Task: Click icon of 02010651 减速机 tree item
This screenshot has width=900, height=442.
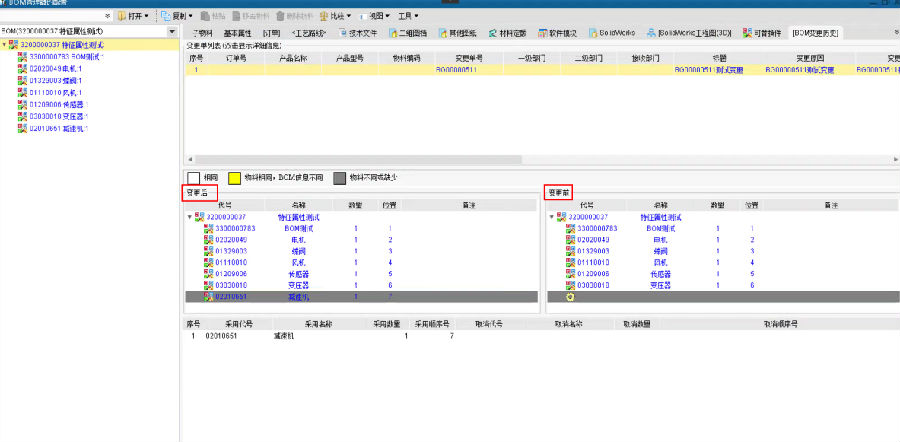Action: click(x=23, y=128)
